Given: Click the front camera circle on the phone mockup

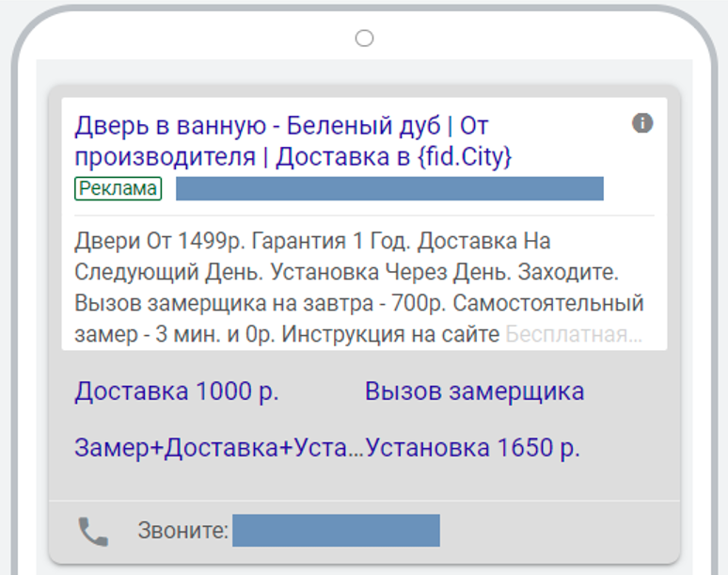Looking at the screenshot, I should click(x=365, y=39).
